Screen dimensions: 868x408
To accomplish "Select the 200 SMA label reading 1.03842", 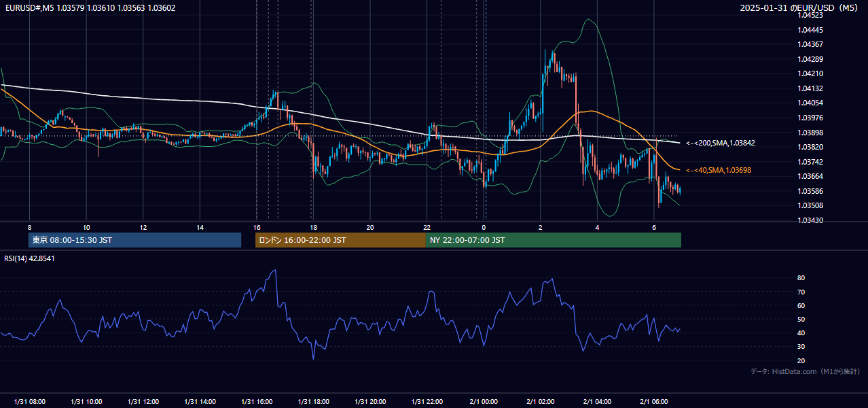I will (720, 143).
